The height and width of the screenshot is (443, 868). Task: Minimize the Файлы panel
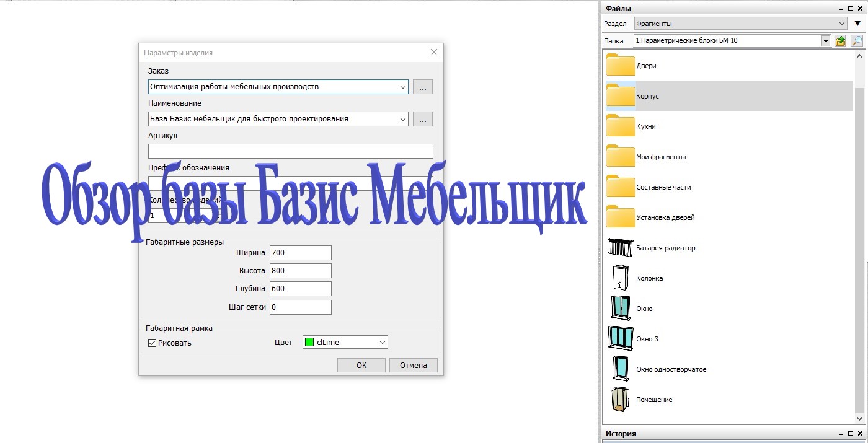click(x=841, y=8)
